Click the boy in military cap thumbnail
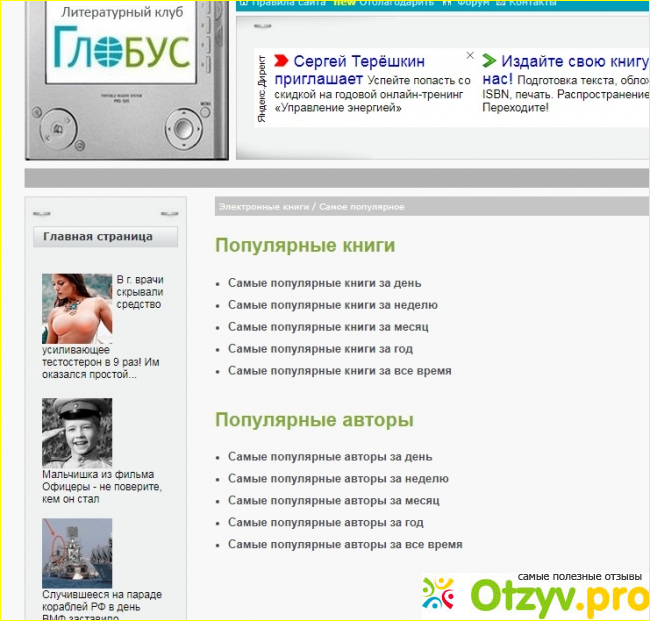Image resolution: width=650 pixels, height=621 pixels. [x=77, y=432]
